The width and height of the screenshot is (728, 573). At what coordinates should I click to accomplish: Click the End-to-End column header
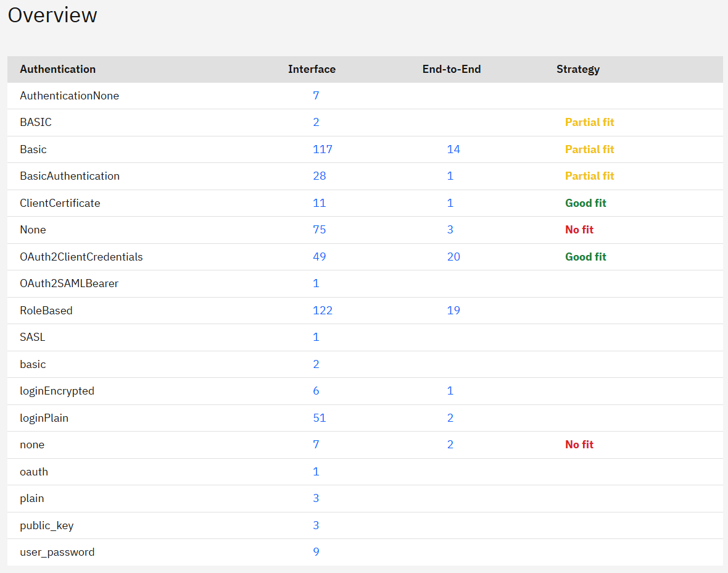[x=451, y=69]
